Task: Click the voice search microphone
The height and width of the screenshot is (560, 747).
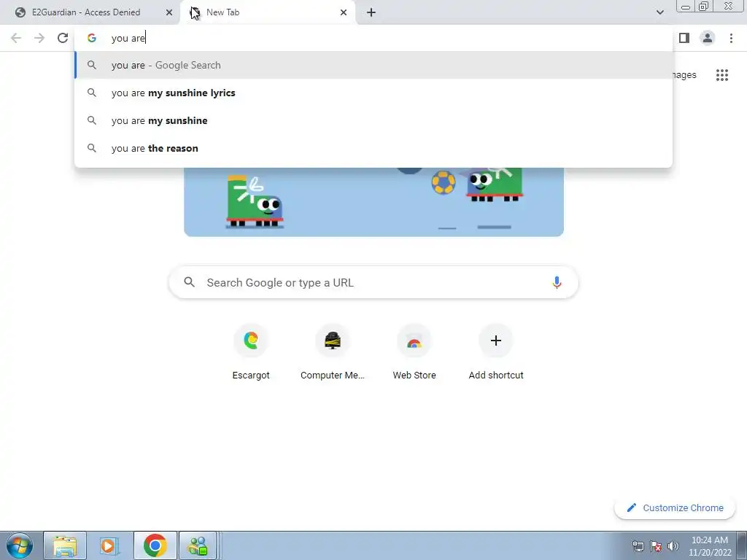Action: pyautogui.click(x=557, y=282)
